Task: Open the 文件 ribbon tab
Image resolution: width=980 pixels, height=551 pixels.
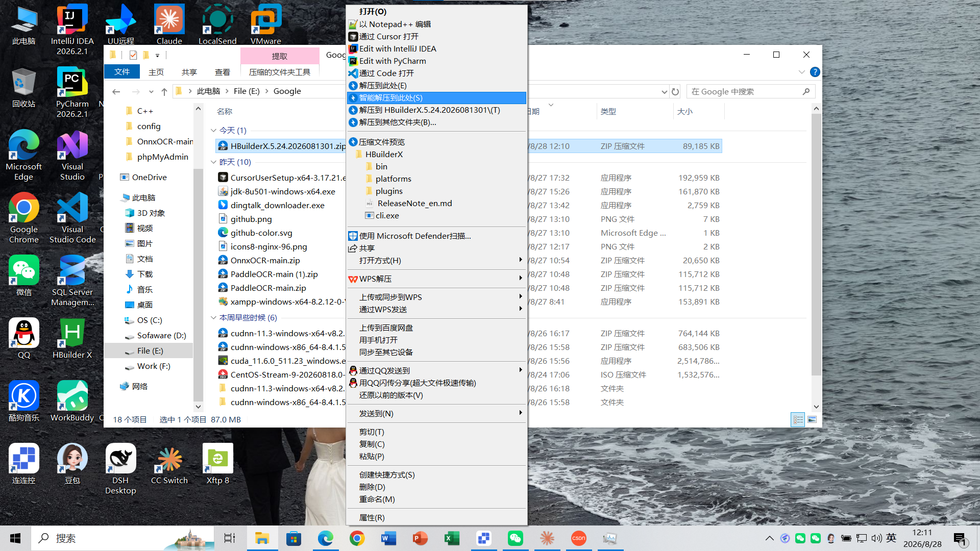Action: [121, 72]
